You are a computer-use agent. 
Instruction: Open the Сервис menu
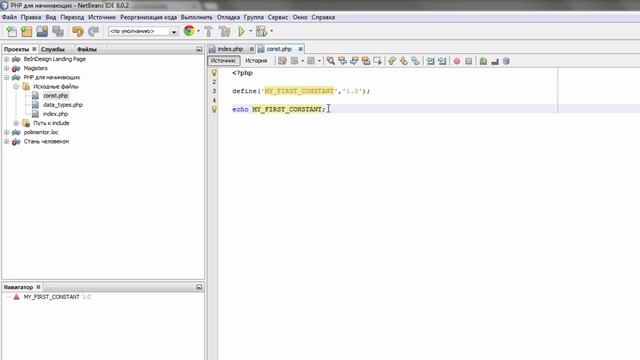pyautogui.click(x=278, y=17)
